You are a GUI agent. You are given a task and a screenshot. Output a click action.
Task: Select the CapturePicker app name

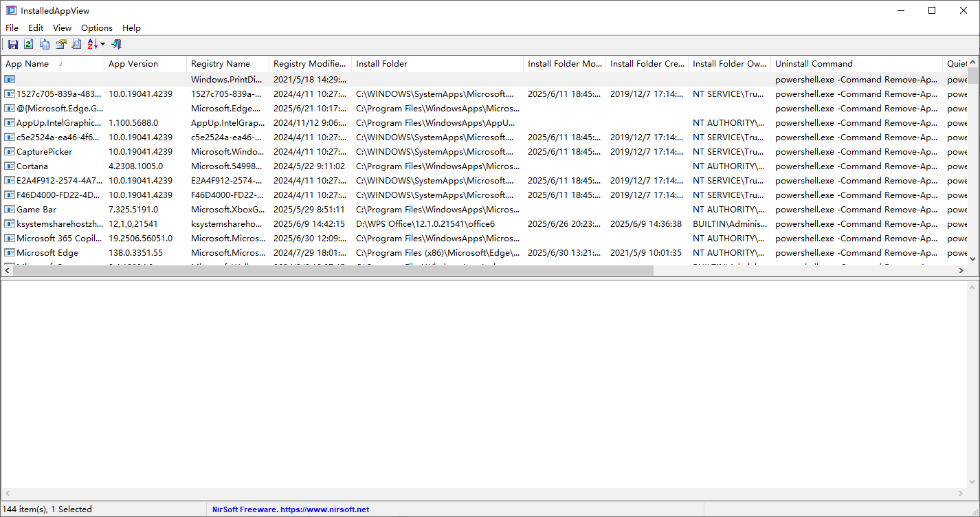(44, 152)
